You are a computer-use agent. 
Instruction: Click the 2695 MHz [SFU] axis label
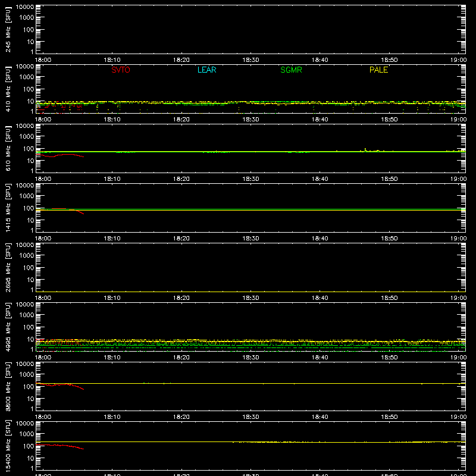(x=8, y=267)
